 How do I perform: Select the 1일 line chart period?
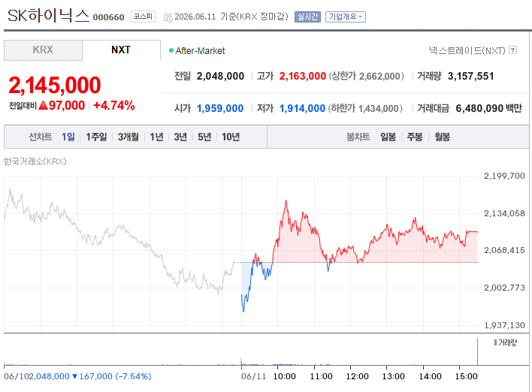coord(68,137)
